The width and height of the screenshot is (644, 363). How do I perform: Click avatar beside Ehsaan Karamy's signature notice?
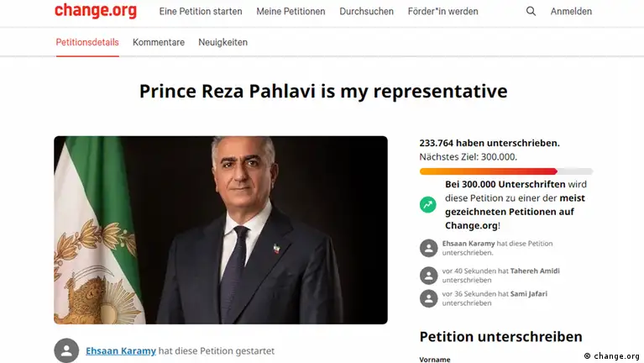click(428, 247)
